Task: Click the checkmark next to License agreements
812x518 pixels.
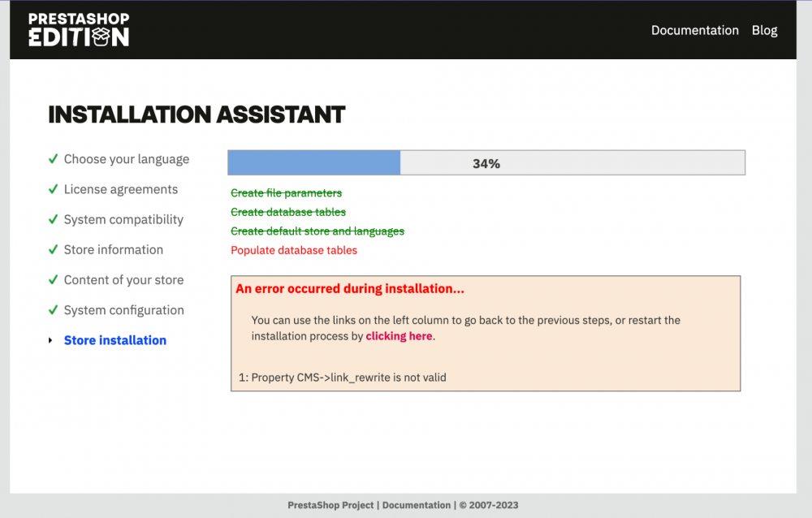Action: (x=52, y=189)
